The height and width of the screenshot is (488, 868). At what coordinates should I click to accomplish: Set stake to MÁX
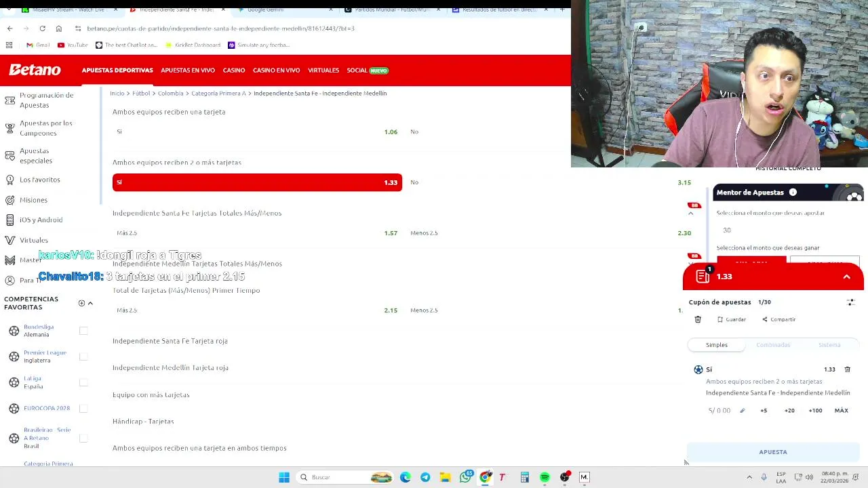click(x=841, y=410)
